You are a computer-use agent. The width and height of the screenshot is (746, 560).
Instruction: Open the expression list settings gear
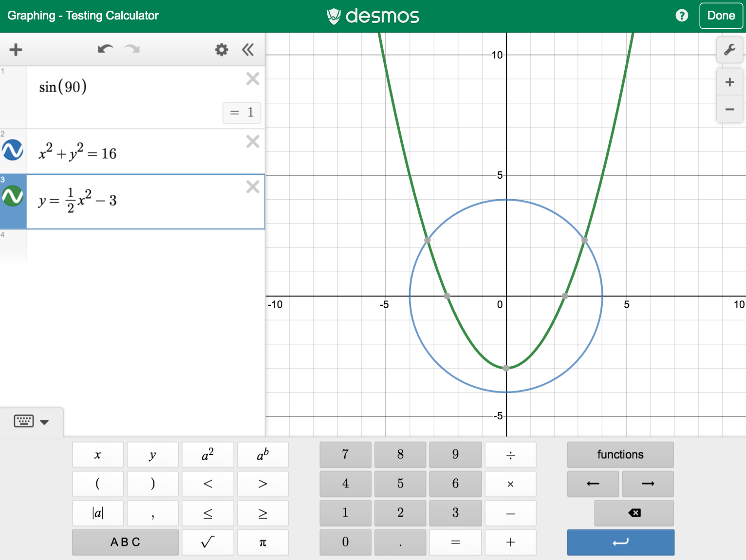222,50
